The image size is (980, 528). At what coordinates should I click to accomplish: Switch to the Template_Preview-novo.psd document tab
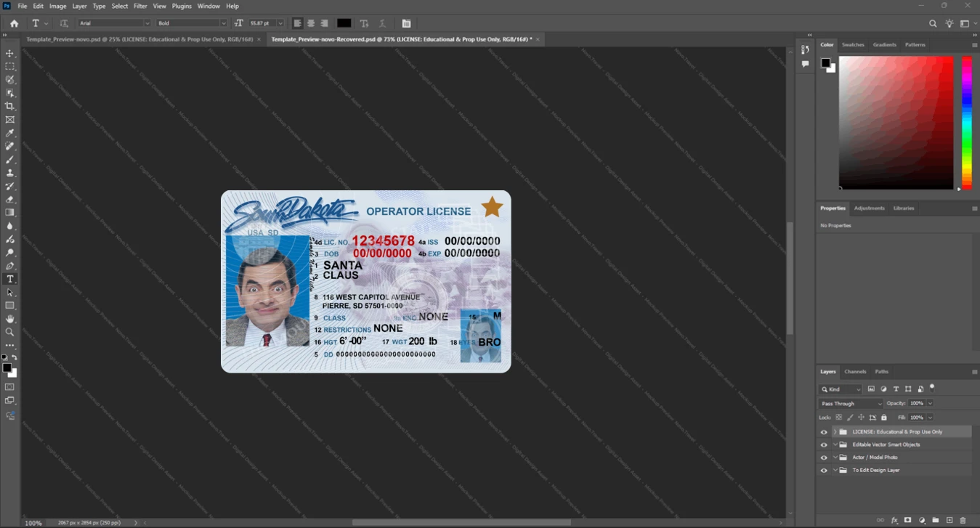point(139,39)
